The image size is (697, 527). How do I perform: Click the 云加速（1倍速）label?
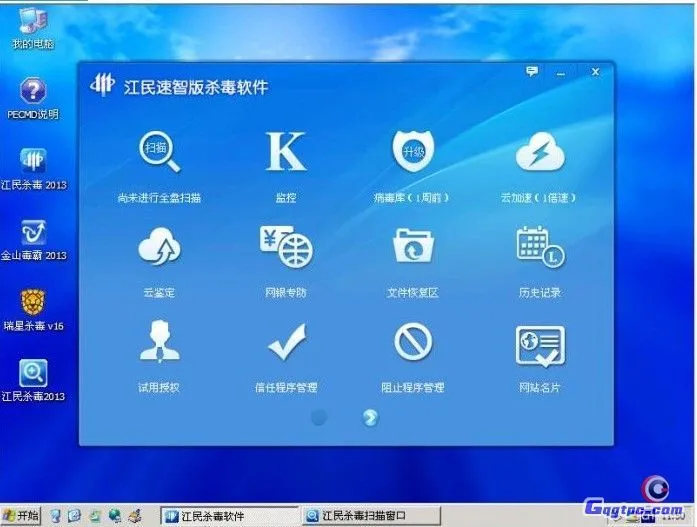point(538,198)
